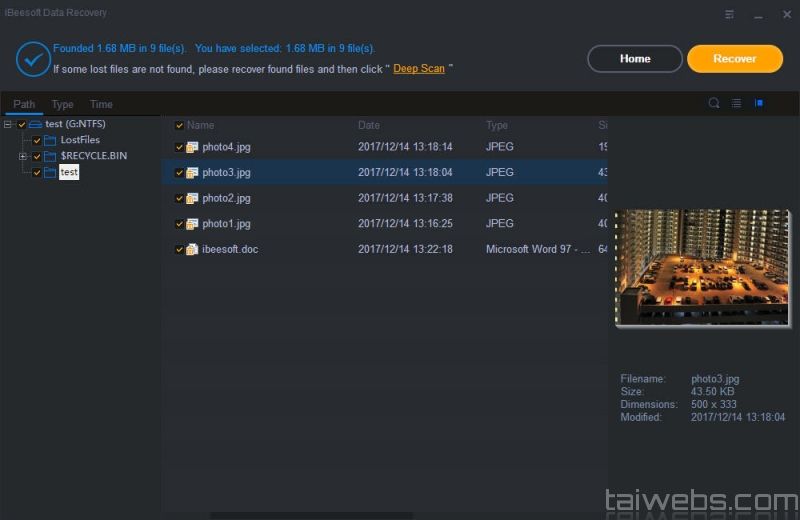Sort files by the Date column header
Image resolution: width=800 pixels, height=520 pixels.
coord(369,126)
